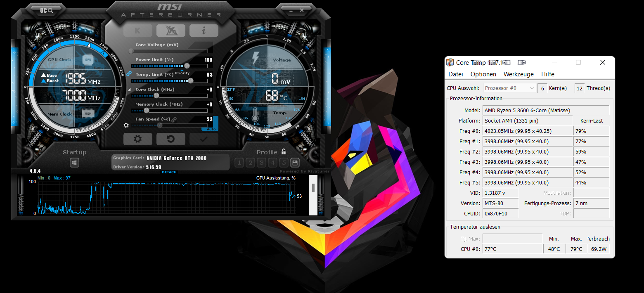Image resolution: width=644 pixels, height=293 pixels.
Task: Save profile with the floppy disk icon
Action: coord(295,163)
